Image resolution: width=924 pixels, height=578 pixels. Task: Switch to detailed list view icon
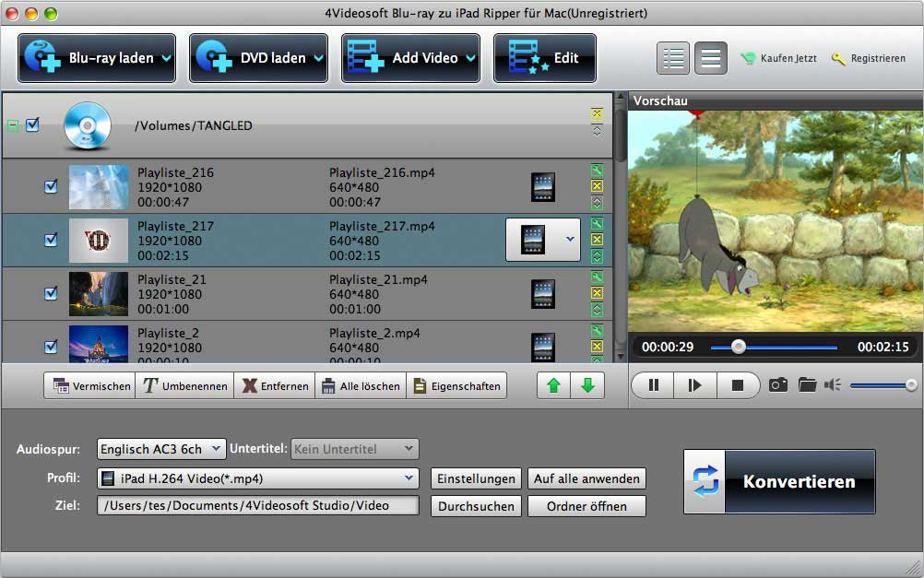click(x=674, y=58)
